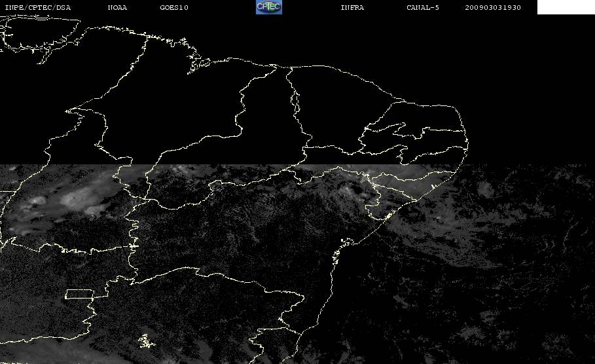Click the speckled white blob below the map

click(x=146, y=341)
